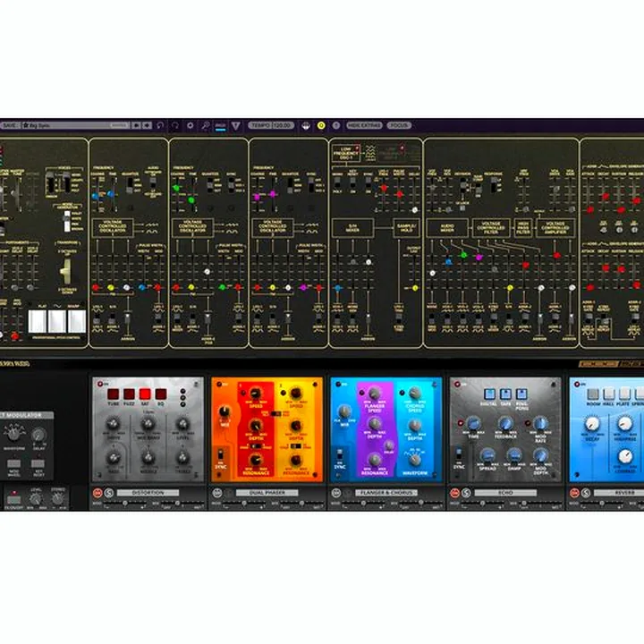Screen dimensions: 644x644
Task: Toggle the red power button beside ECHO
Action: point(454,493)
